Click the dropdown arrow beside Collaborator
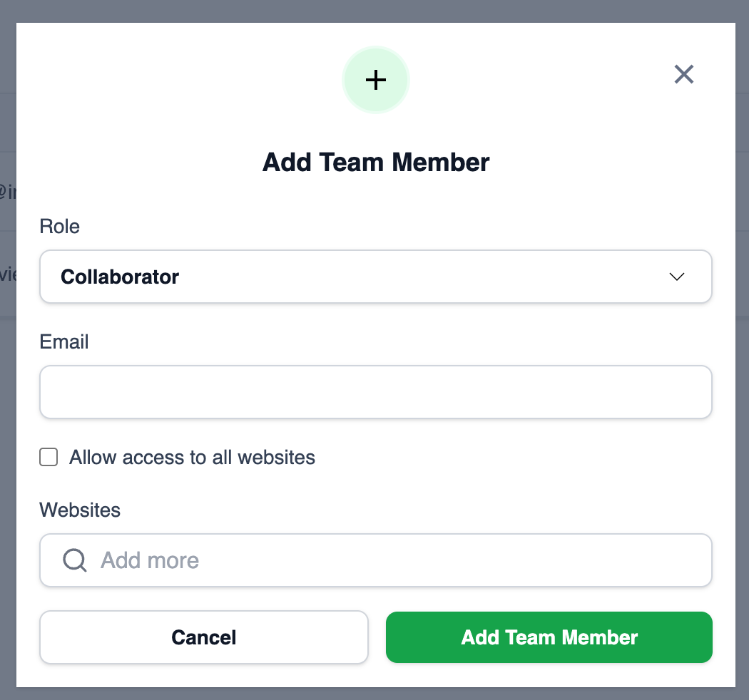 click(677, 277)
